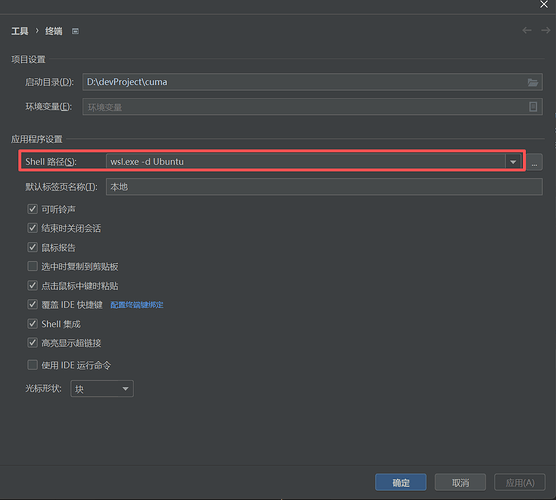Click the 应用(A) button

tap(520, 482)
